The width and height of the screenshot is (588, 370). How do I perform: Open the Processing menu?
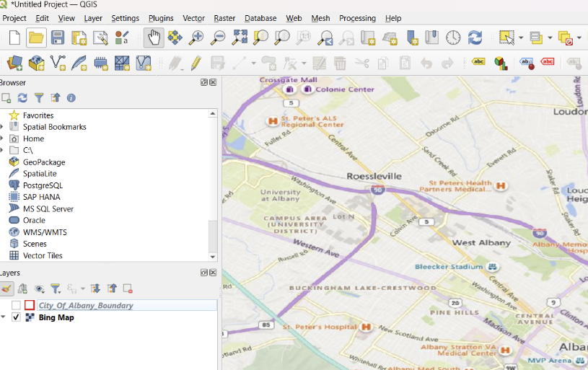pyautogui.click(x=357, y=18)
